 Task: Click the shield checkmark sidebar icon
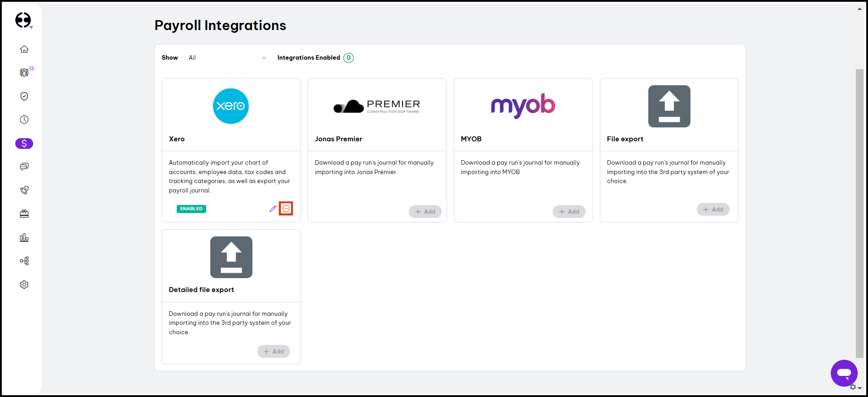point(24,96)
